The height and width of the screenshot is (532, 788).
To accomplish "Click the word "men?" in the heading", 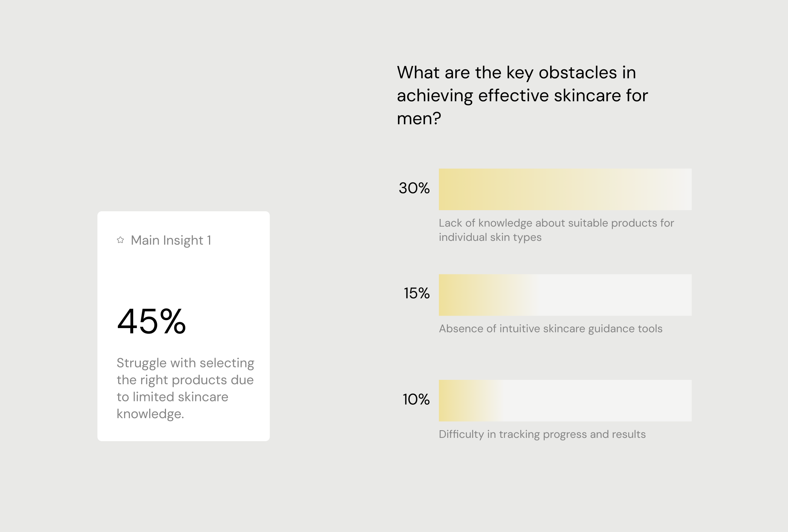I will pyautogui.click(x=419, y=118).
